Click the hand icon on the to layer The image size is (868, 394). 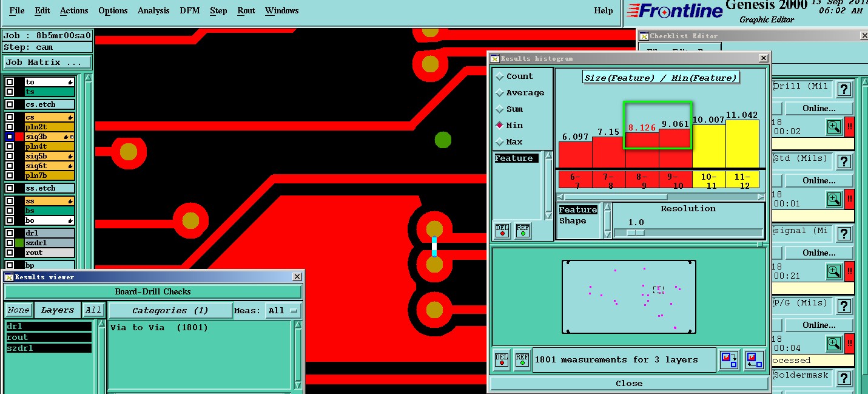pos(70,82)
